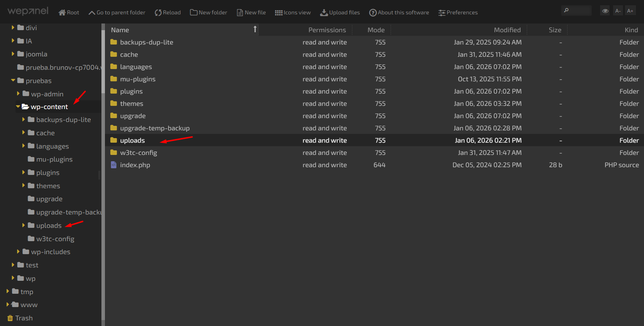644x326 pixels.
Task: Switch to Icons view
Action: tap(293, 13)
